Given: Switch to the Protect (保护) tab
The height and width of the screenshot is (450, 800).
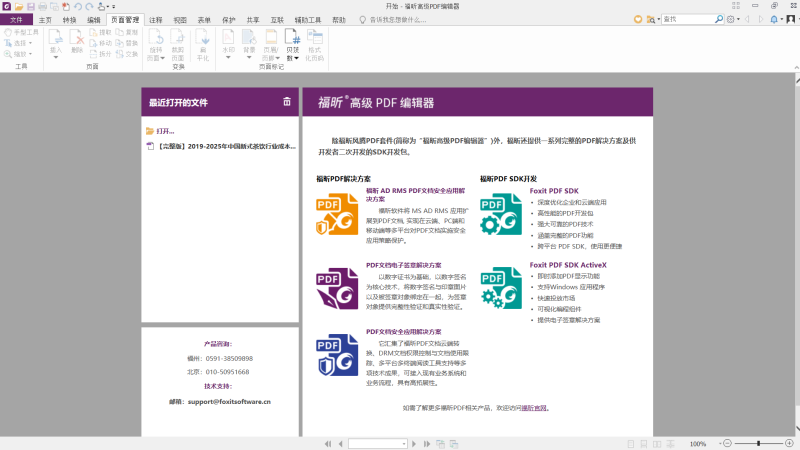Looking at the screenshot, I should click(x=229, y=20).
